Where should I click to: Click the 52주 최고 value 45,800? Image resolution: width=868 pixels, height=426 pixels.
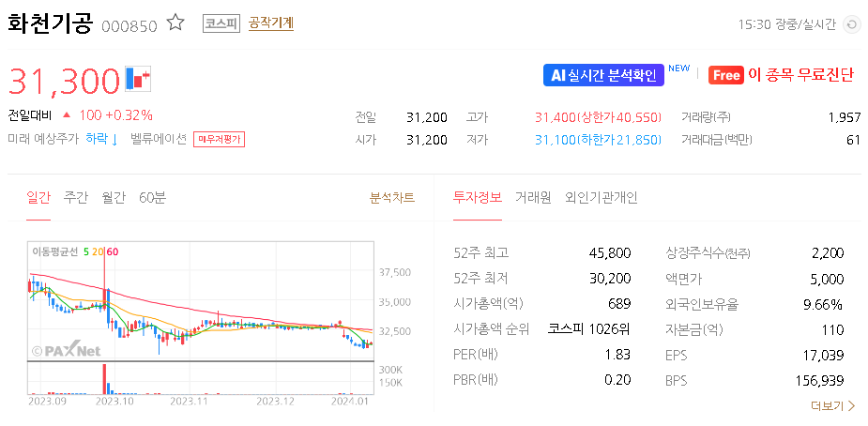coord(610,253)
